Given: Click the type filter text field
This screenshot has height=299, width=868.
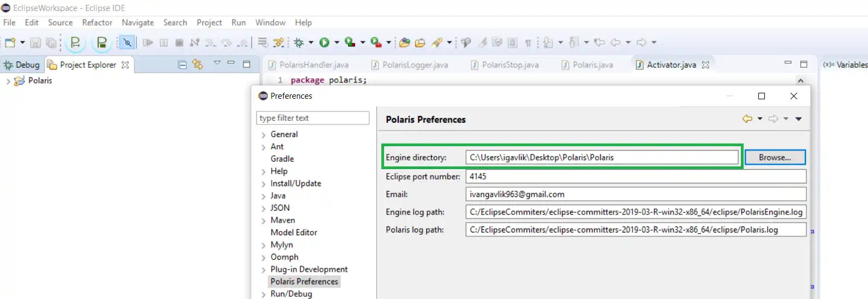Looking at the screenshot, I should point(313,118).
